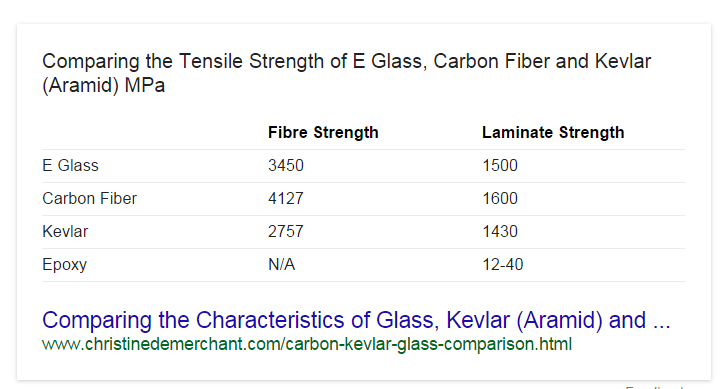Select the 1500 laminate strength value
The image size is (726, 389).
pos(500,165)
